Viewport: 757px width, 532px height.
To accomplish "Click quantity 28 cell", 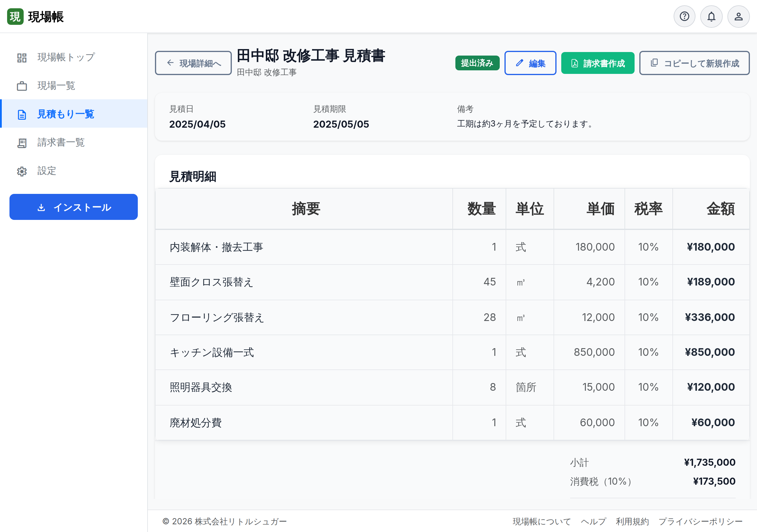I will pos(479,317).
